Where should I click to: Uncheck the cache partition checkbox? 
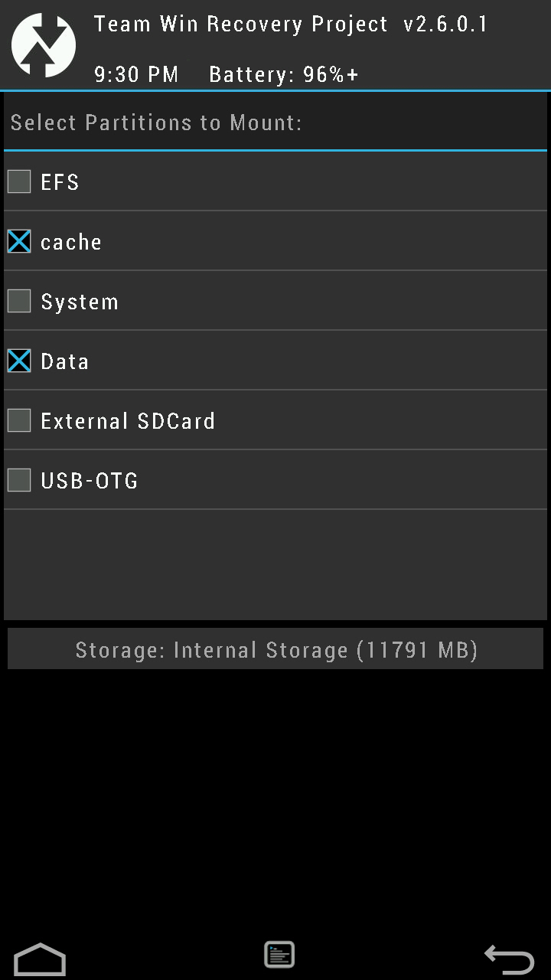19,241
